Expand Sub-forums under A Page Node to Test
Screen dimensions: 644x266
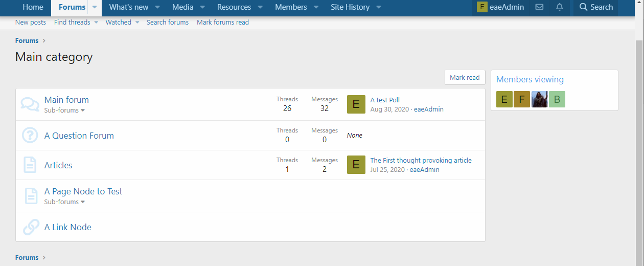coord(64,202)
